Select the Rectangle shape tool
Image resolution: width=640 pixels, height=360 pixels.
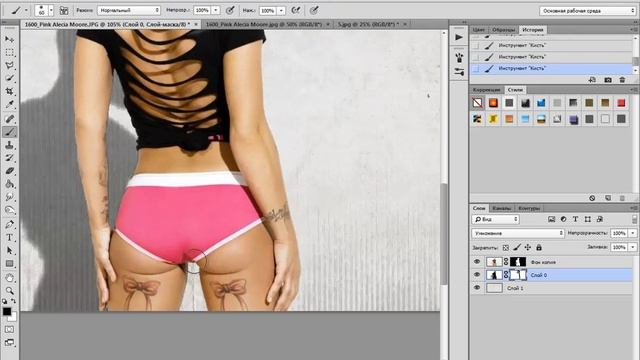click(9, 264)
